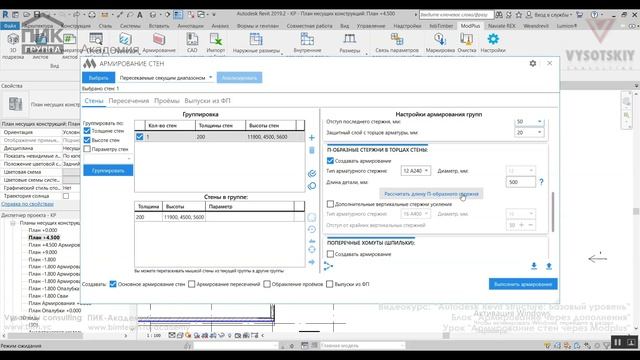Open the Маркировка ribbon tool
The image size is (640, 360).
coord(440,43)
